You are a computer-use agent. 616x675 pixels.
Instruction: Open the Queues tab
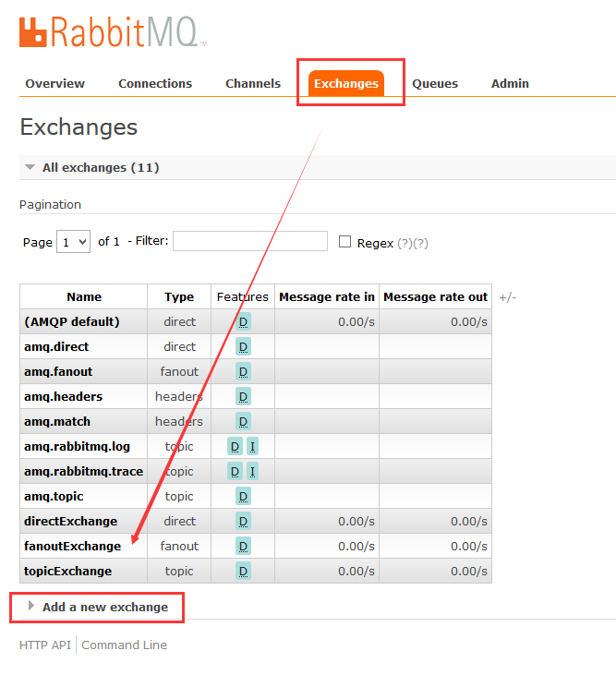point(435,83)
